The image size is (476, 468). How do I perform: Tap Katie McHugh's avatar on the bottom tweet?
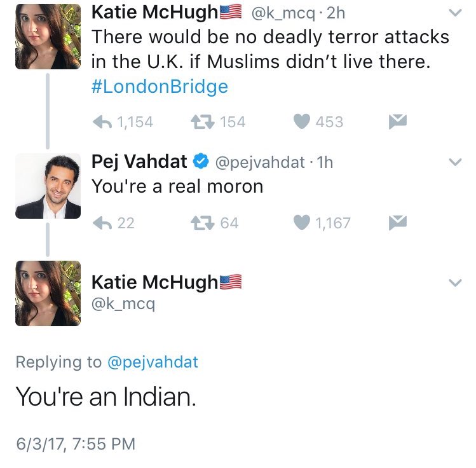click(x=48, y=293)
